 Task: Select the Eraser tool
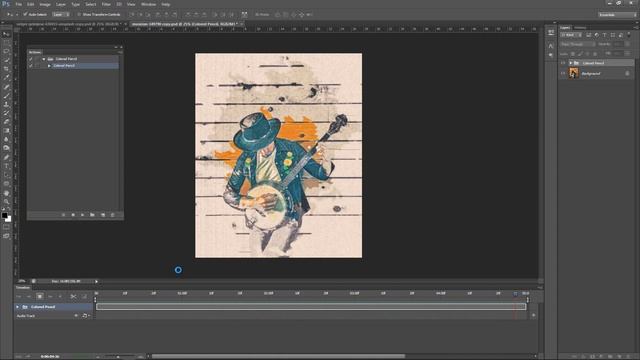pos(6,122)
